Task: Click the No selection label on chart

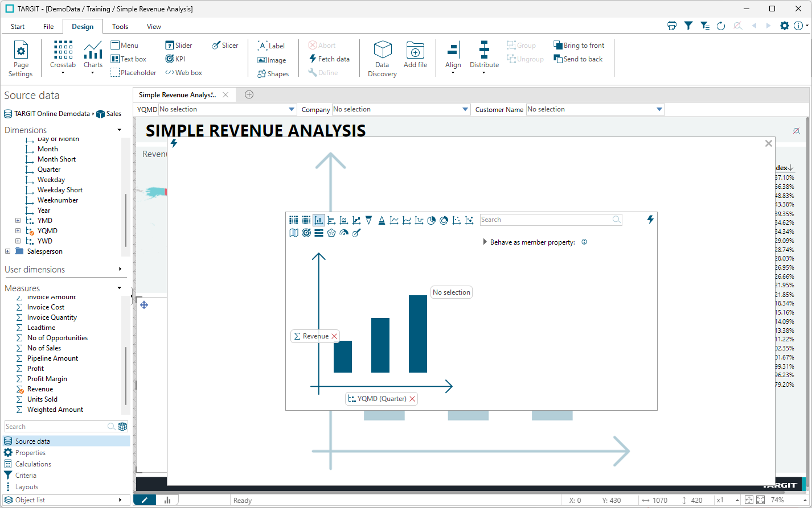Action: click(x=452, y=292)
